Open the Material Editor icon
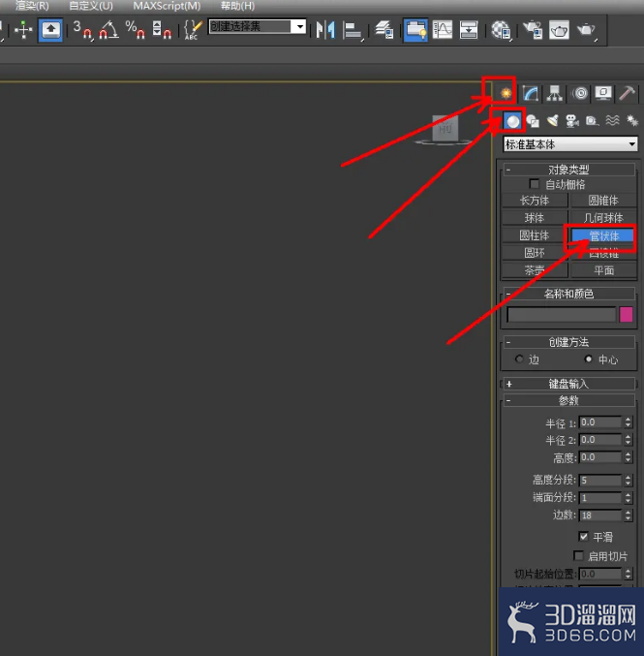Screen dimensions: 644x656 [501, 30]
